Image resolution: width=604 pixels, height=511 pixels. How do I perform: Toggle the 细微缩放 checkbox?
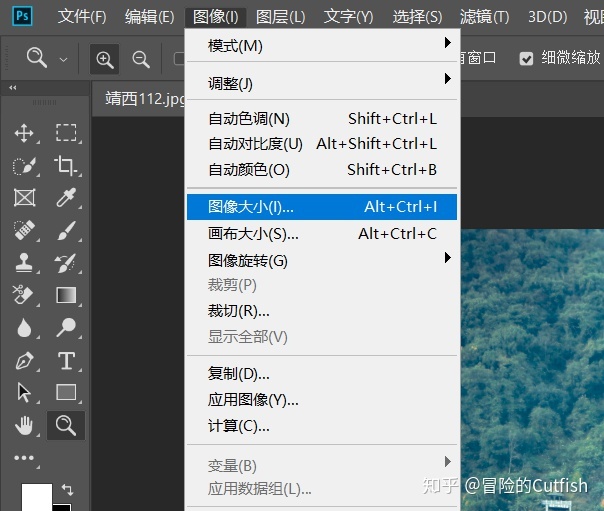pos(526,59)
